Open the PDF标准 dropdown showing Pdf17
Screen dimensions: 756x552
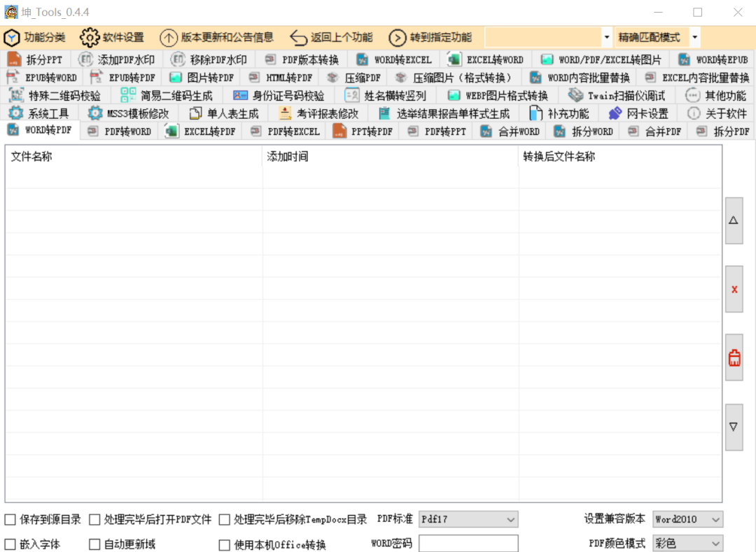click(x=468, y=519)
